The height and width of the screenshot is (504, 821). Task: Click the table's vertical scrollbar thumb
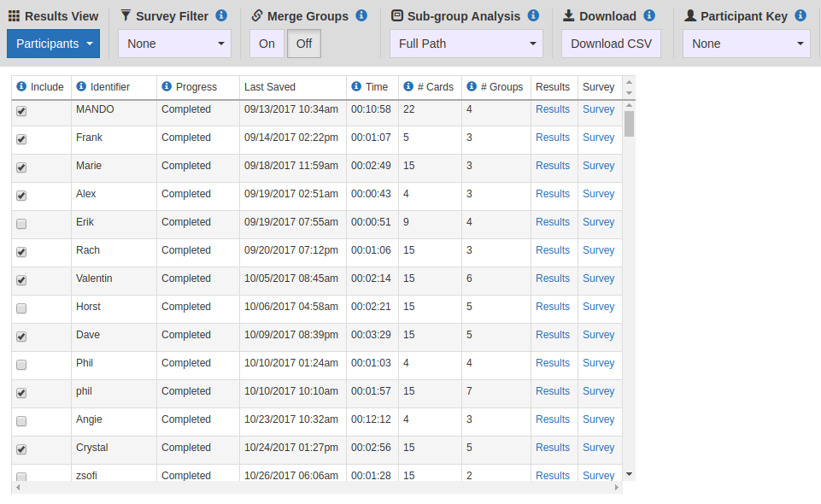[x=630, y=124]
